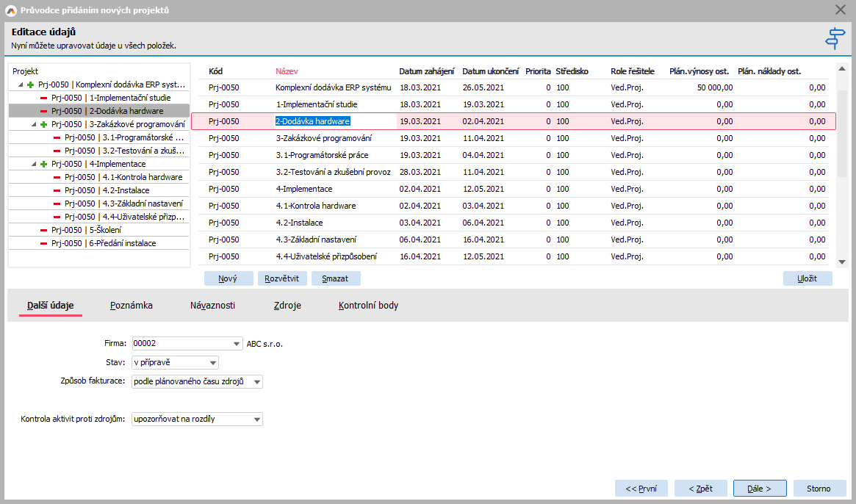Screen dimensions: 856x504
Task: Open the Zdroje tab
Action: tap(287, 305)
